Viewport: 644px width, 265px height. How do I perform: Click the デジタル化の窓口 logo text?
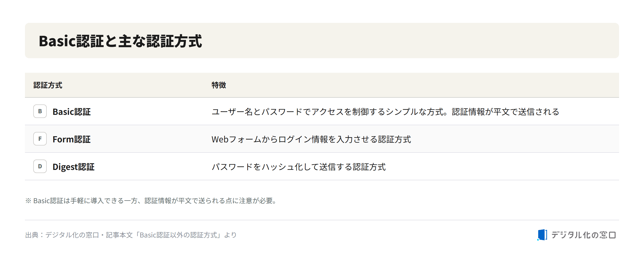pyautogui.click(x=583, y=235)
